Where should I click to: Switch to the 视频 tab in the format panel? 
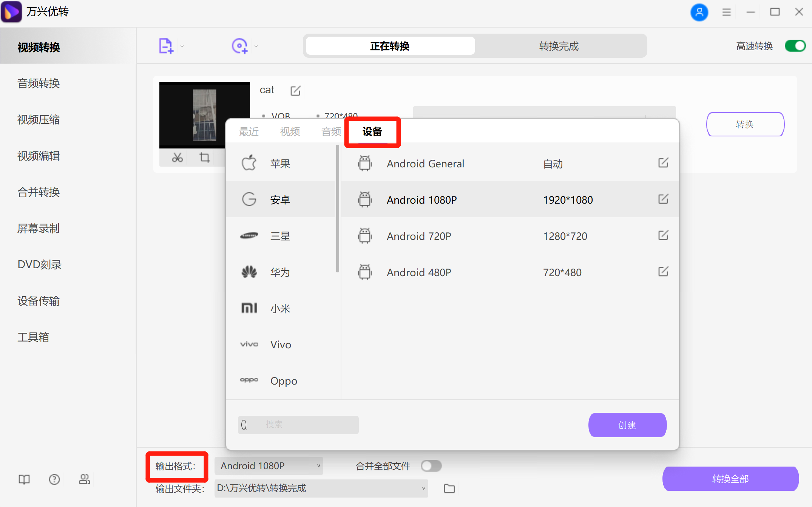point(289,131)
